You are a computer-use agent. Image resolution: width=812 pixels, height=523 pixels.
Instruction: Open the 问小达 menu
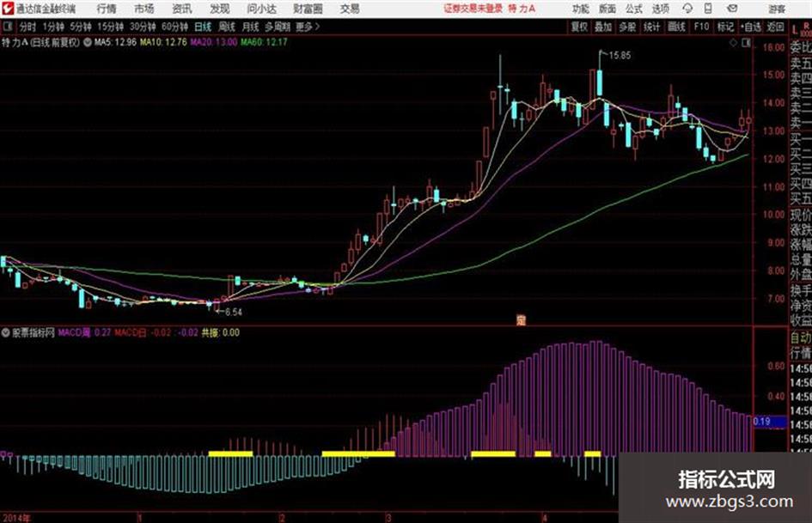261,9
